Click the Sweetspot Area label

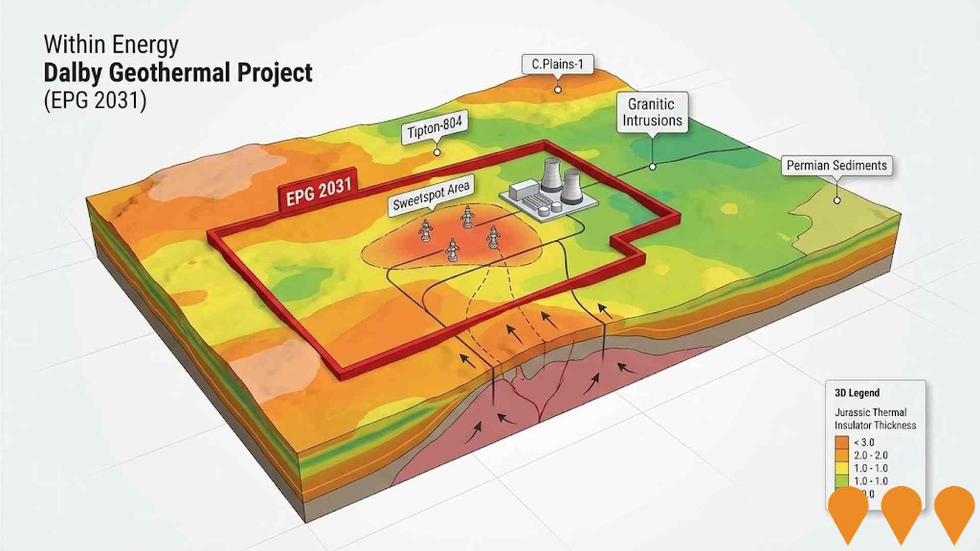pyautogui.click(x=431, y=196)
